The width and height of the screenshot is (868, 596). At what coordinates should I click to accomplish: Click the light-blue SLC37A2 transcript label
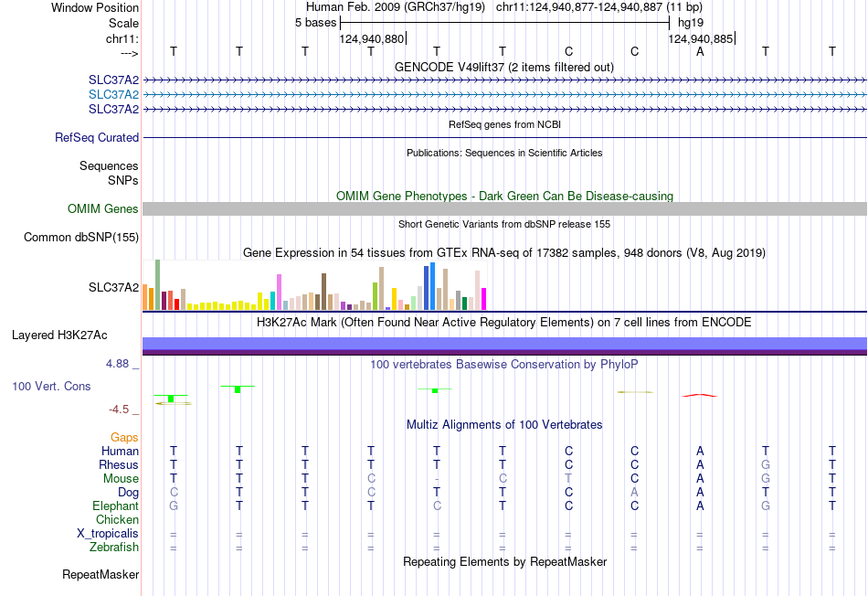click(113, 94)
